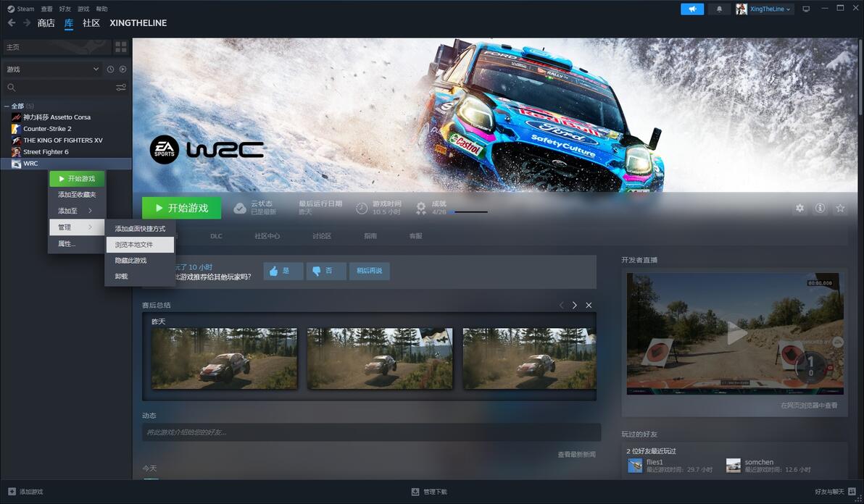
Task: Open XingTheLine account dropdown
Action: tap(765, 9)
